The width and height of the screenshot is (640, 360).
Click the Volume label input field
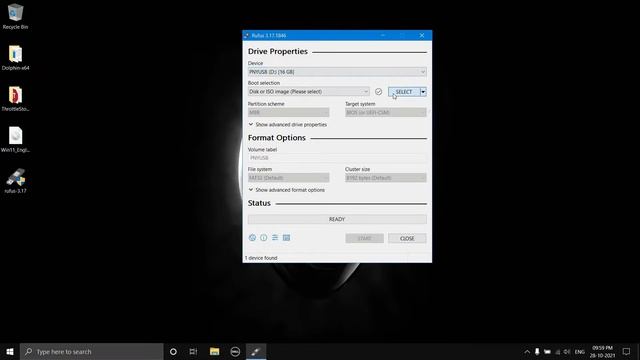pos(337,158)
